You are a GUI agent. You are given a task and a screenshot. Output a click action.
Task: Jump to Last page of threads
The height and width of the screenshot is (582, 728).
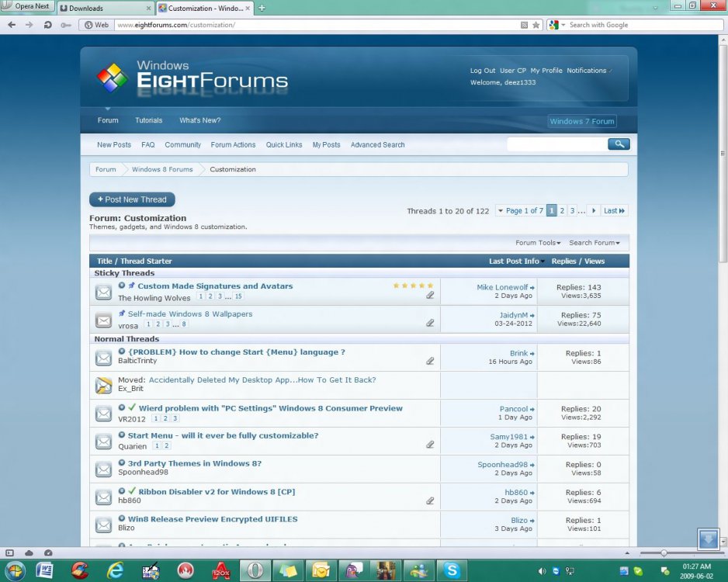(614, 211)
